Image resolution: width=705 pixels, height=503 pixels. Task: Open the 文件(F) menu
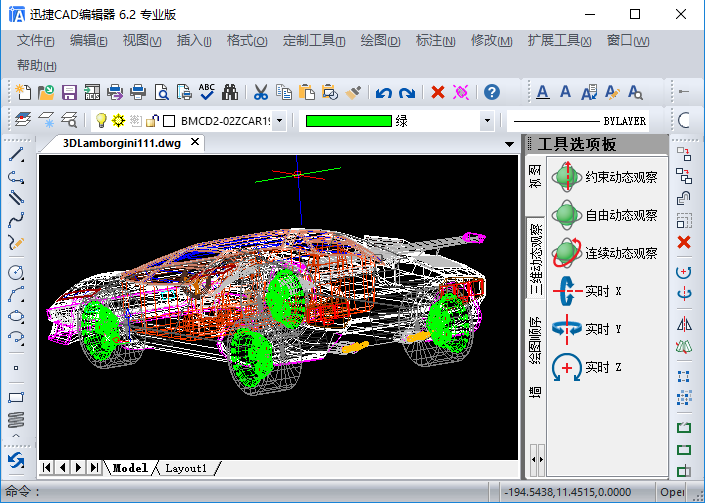36,41
